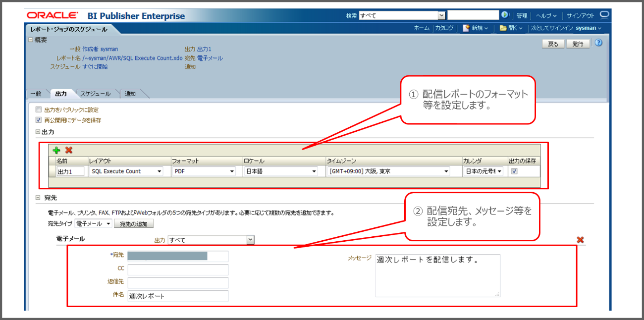The image size is (644, 320).
Task: Open the 出力 すべて dropdown in 電子メール section
Action: click(x=211, y=240)
